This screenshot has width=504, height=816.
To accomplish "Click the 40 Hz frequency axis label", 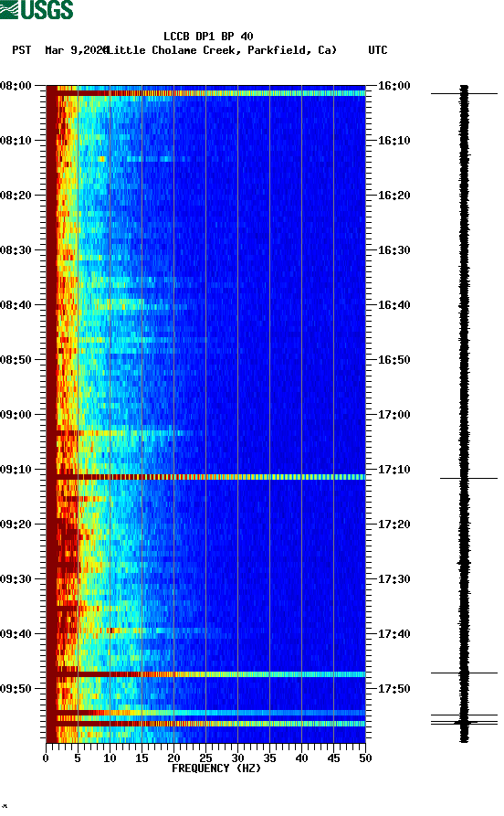I will click(x=301, y=758).
